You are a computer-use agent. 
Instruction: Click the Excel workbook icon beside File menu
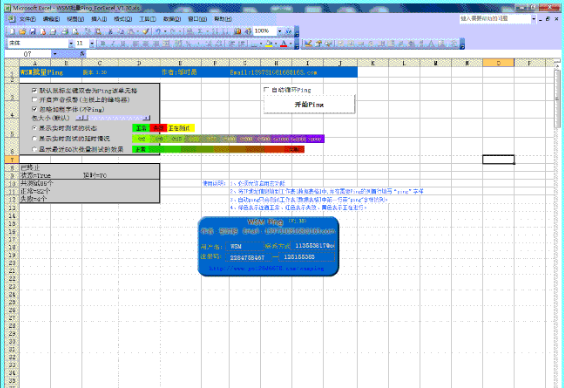coord(11,19)
